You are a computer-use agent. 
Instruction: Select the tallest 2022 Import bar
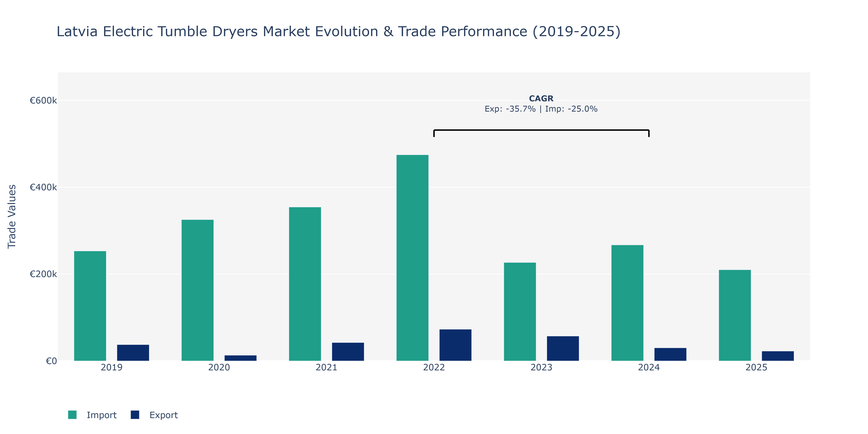[412, 258]
